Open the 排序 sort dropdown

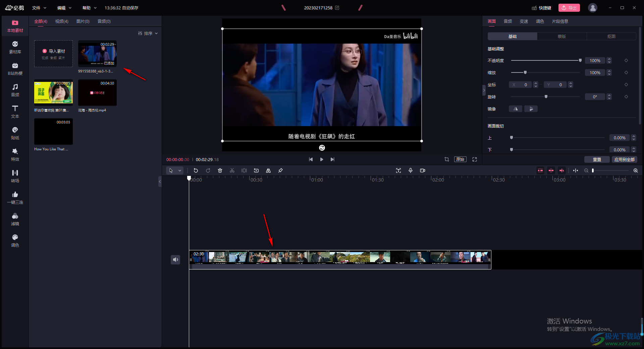click(148, 33)
